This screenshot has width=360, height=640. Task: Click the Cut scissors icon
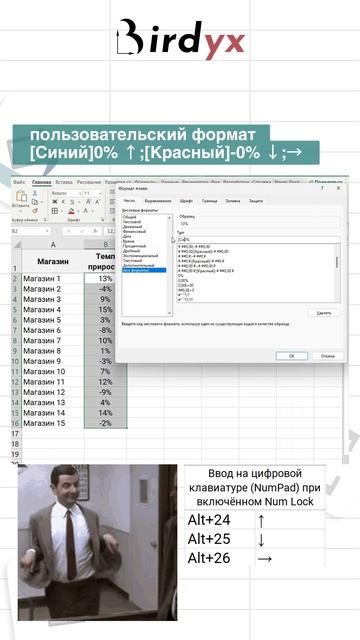[x=35, y=193]
